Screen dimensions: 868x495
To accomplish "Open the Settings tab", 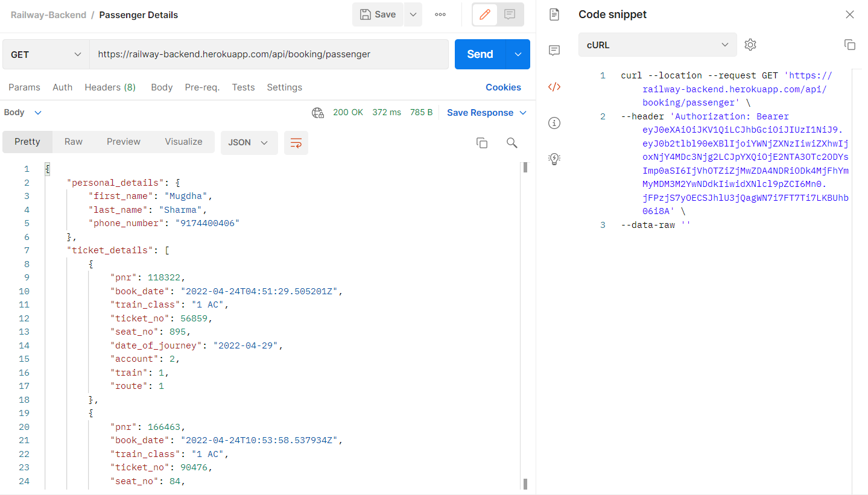I will tap(284, 87).
